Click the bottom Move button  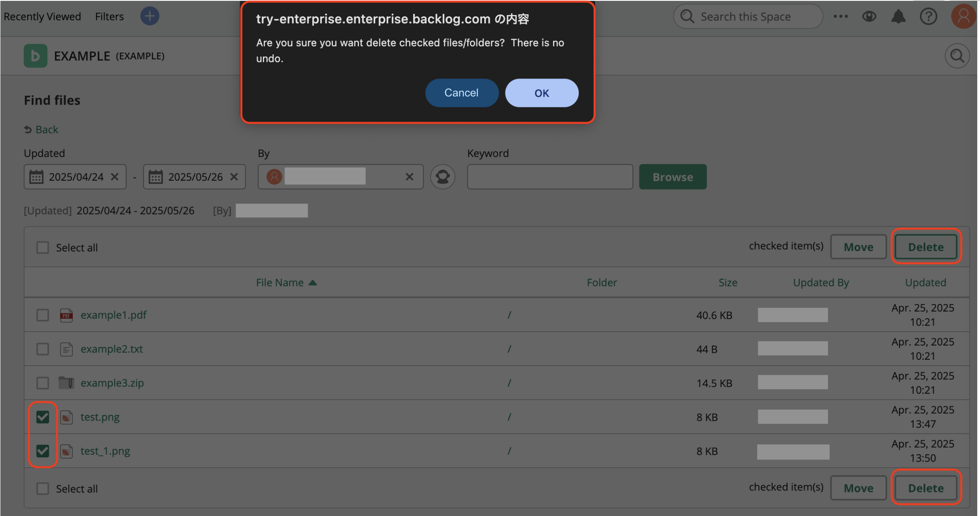tap(858, 488)
